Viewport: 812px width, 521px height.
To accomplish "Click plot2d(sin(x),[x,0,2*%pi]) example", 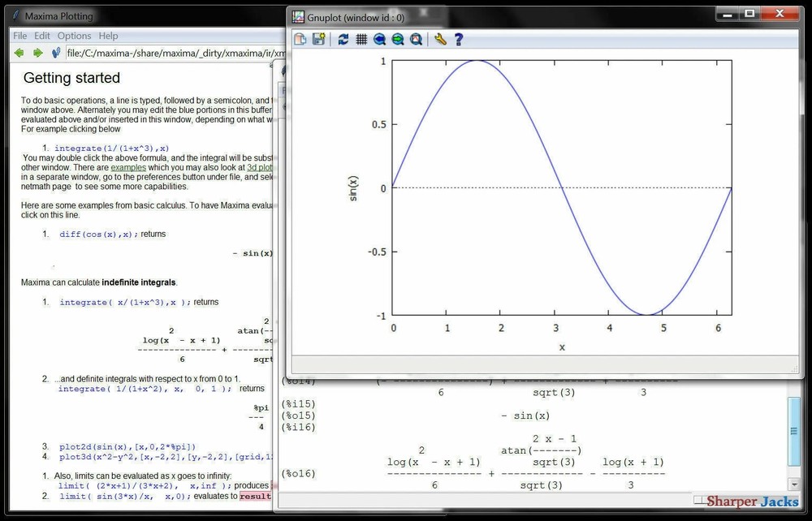I will pyautogui.click(x=127, y=446).
